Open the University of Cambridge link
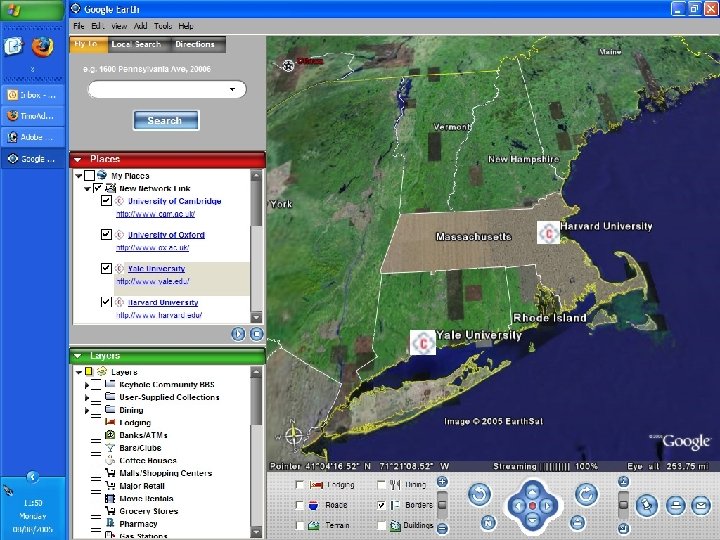The image size is (720, 540). (174, 201)
